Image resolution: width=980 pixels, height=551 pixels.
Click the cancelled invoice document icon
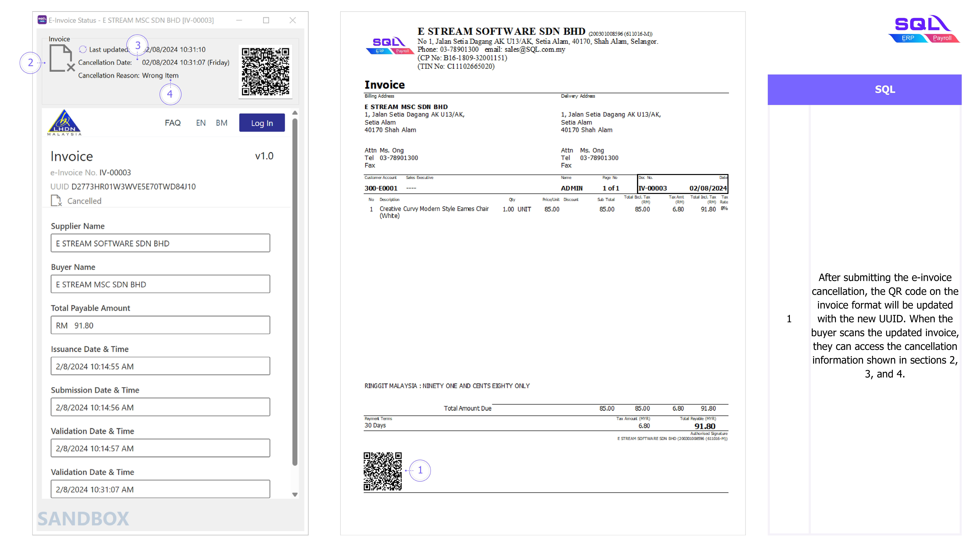pyautogui.click(x=61, y=58)
